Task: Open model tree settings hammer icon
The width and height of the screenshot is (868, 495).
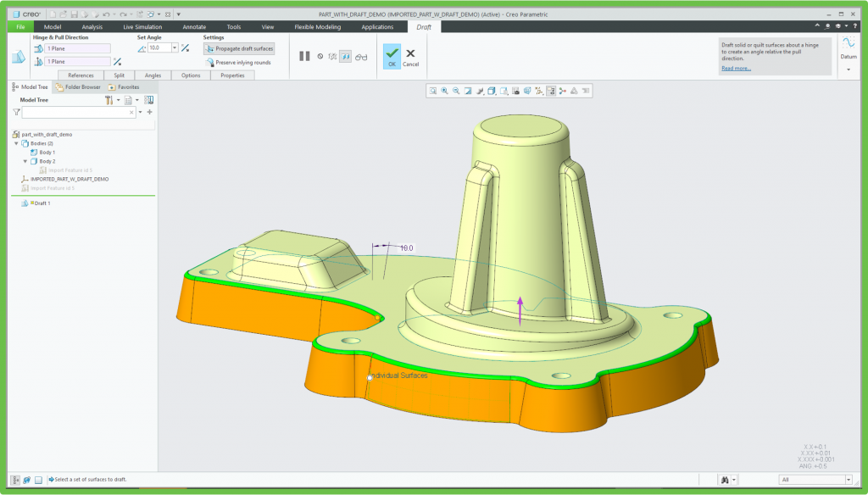Action: 108,100
